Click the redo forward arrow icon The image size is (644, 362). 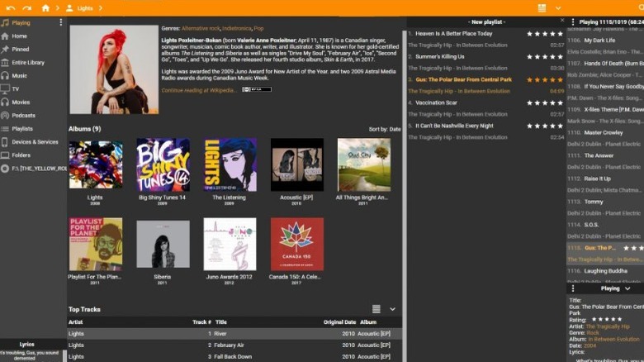click(27, 7)
